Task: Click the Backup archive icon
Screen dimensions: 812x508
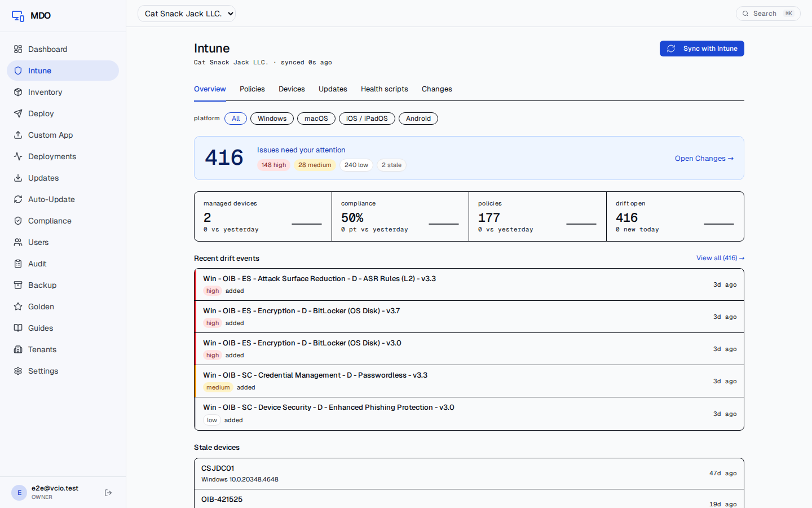Action: [18, 285]
